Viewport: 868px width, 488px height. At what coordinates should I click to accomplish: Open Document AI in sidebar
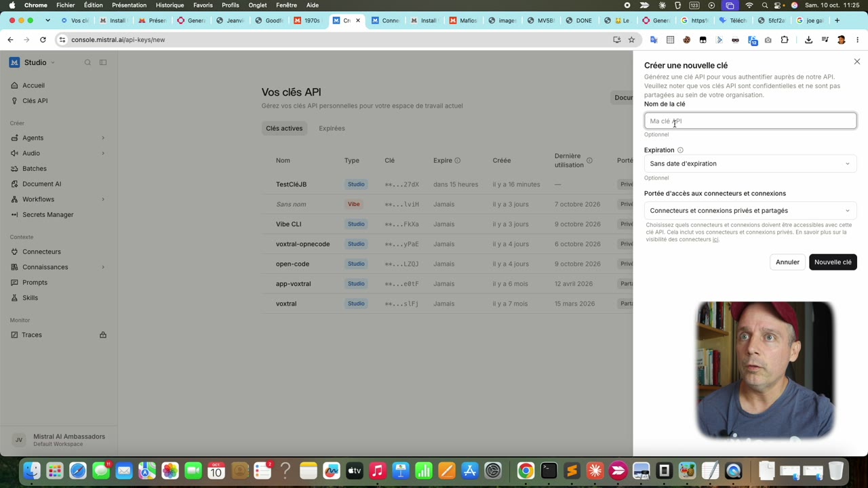[x=42, y=184]
